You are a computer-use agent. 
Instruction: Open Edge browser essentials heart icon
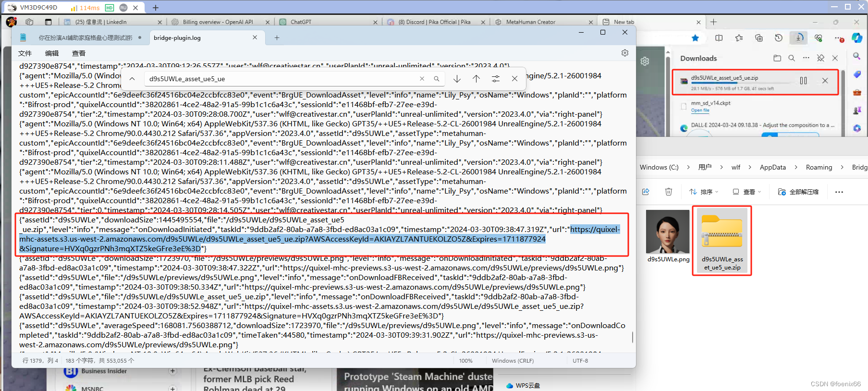tap(819, 38)
